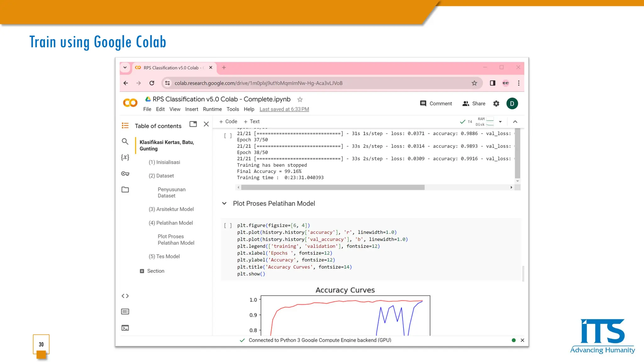Open the Code snippets icon
This screenshot has height=362, width=644.
(125, 296)
